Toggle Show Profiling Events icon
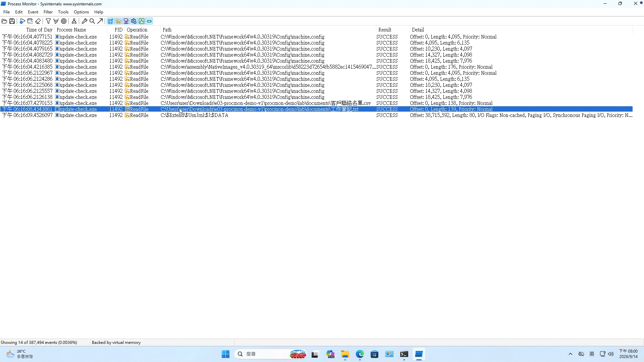Image resolution: width=644 pixels, height=362 pixels. pos(142,21)
